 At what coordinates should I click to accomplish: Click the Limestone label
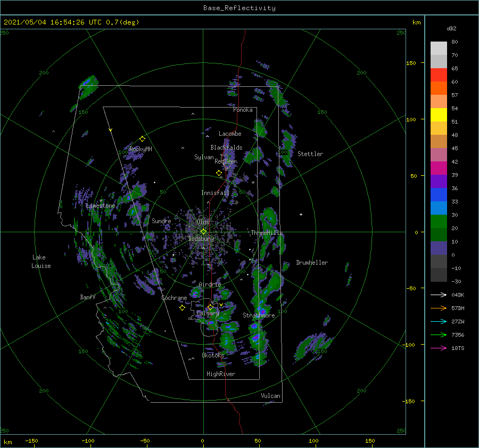tap(101, 206)
